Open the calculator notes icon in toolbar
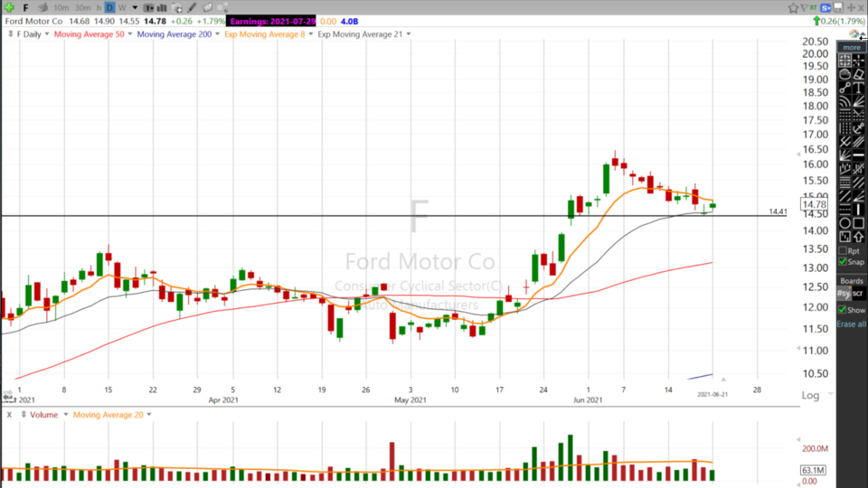This screenshot has width=868, height=488. click(176, 8)
